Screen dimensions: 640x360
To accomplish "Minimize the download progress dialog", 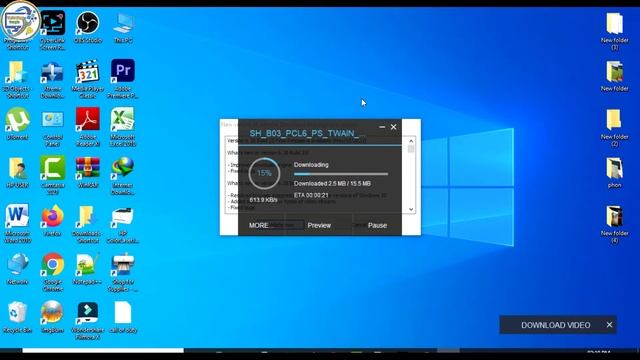I will coord(382,127).
